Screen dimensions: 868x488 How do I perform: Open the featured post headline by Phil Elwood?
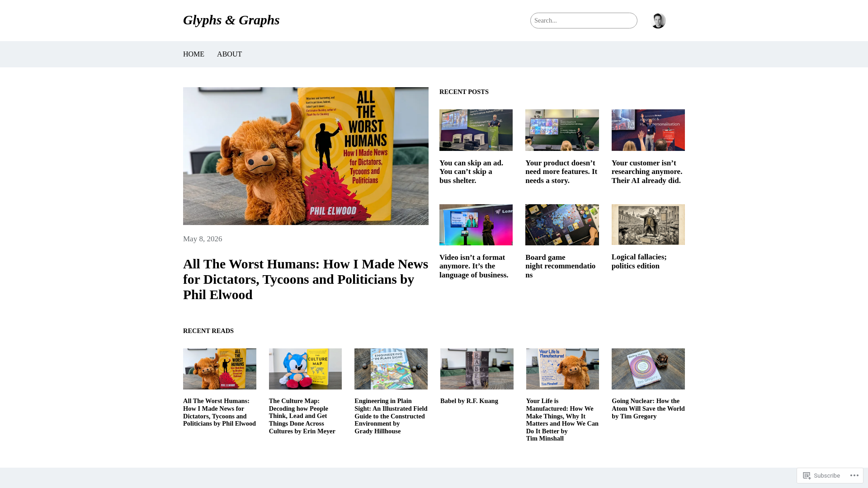[306, 279]
